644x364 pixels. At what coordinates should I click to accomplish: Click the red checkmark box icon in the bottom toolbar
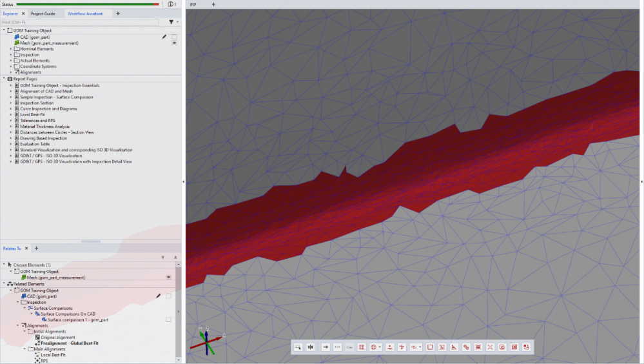point(502,347)
